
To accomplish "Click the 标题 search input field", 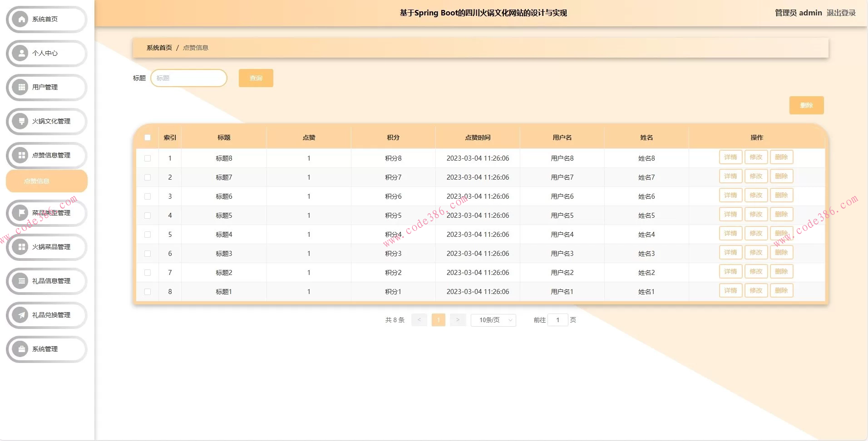I will tap(189, 78).
